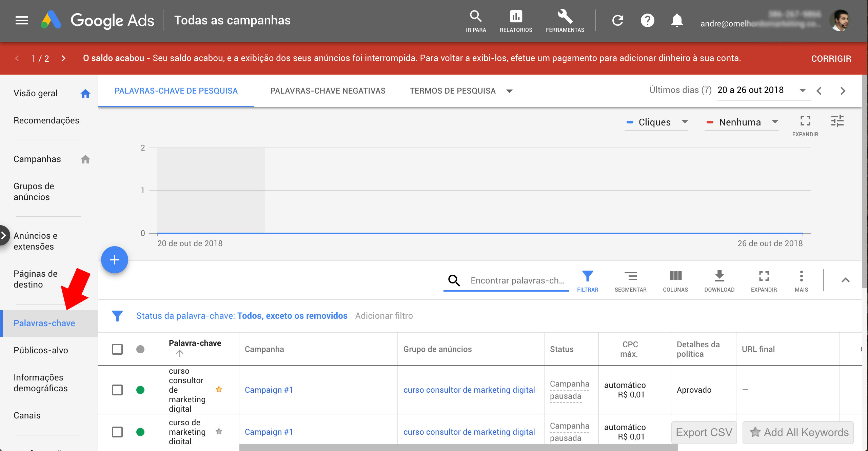This screenshot has height=451, width=868.
Task: Select Públicos-alvo in left sidebar
Action: pyautogui.click(x=41, y=350)
